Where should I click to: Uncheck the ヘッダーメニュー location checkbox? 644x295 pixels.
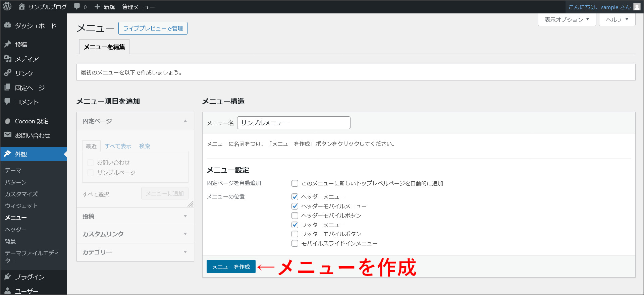tap(295, 197)
